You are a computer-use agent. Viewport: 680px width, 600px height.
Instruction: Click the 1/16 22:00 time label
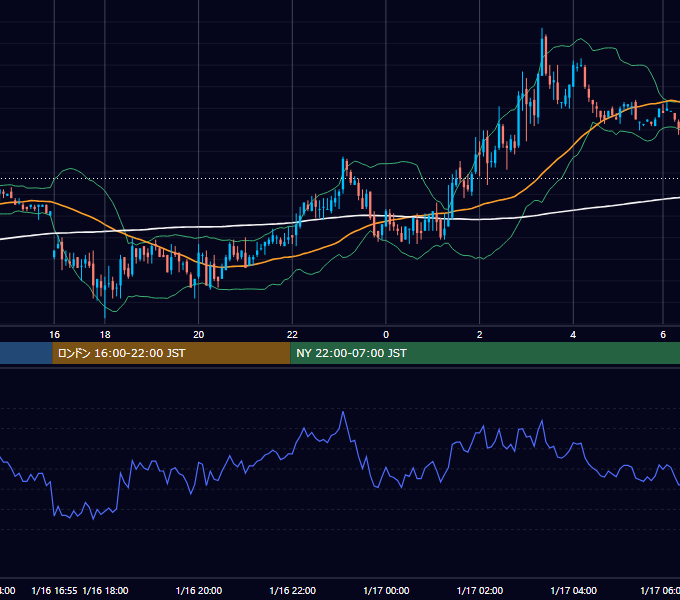[x=292, y=590]
